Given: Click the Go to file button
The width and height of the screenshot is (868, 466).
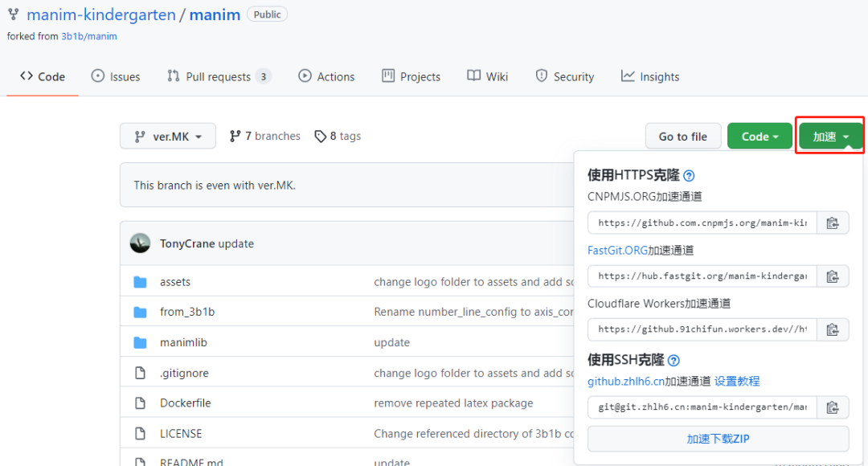Looking at the screenshot, I should coord(683,136).
